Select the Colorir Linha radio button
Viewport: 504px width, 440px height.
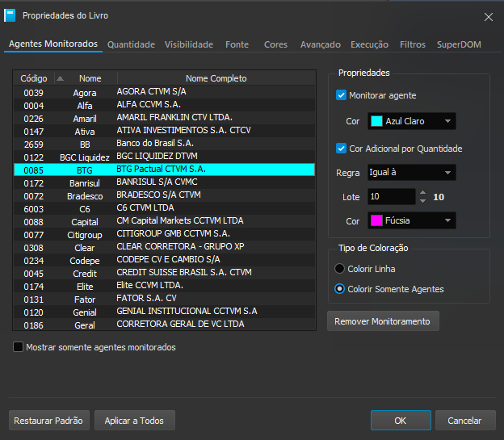point(339,269)
